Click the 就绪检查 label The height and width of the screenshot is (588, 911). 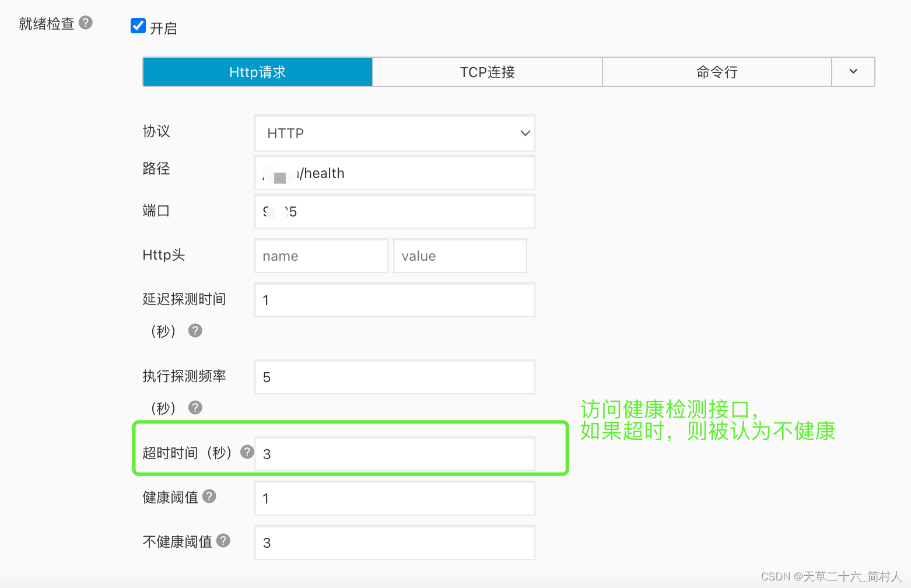(47, 23)
